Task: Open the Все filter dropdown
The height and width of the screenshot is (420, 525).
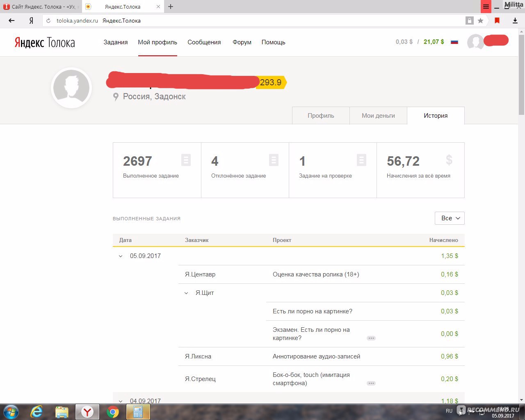Action: (x=450, y=218)
